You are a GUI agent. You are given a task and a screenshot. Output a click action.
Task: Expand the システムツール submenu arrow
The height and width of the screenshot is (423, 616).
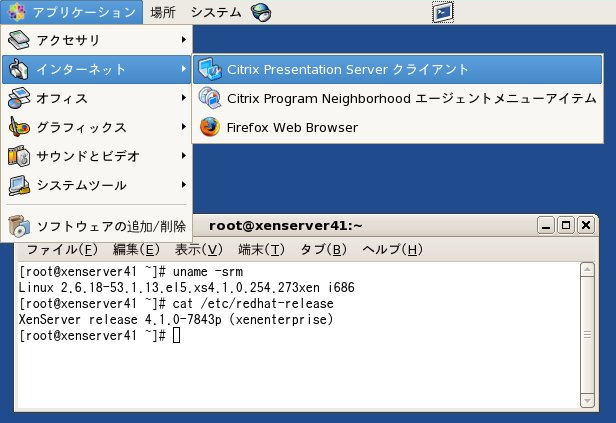click(183, 185)
